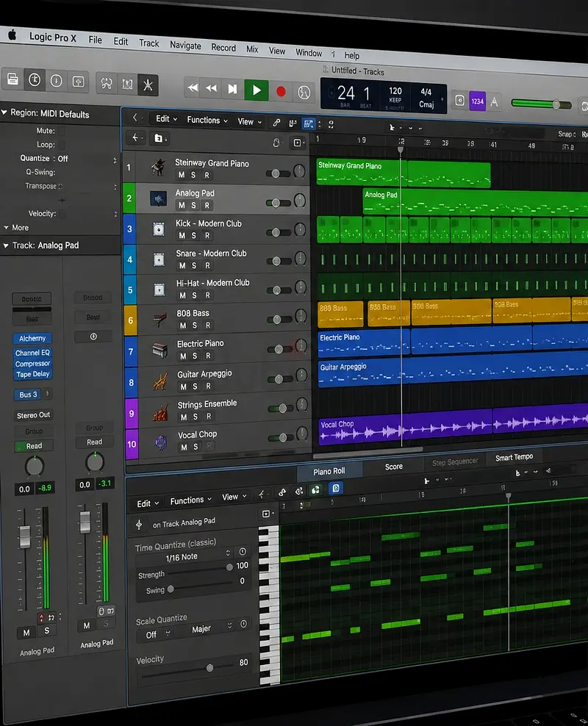Start playback with the green Play button
The height and width of the screenshot is (726, 588).
click(x=256, y=90)
